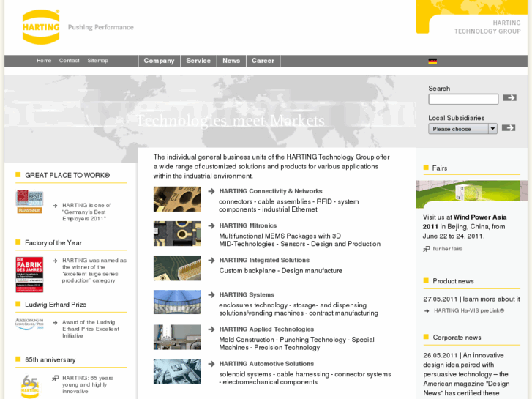Click arrow beside HARTING Applied Technologies
The image size is (532, 399).
coord(211,329)
